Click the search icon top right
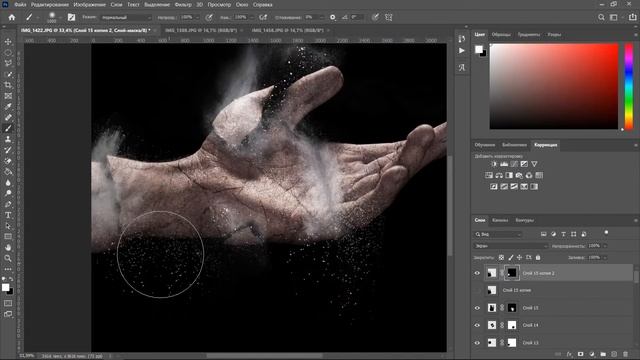 [x=601, y=17]
